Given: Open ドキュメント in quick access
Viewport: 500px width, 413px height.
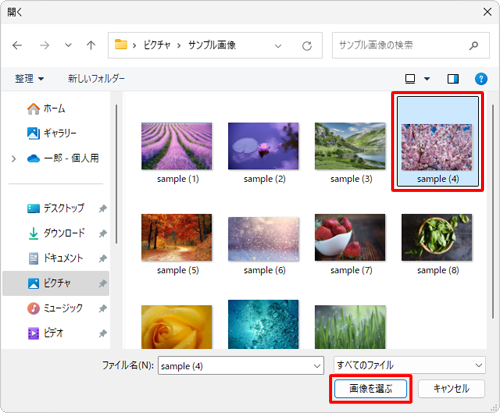Looking at the screenshot, I should pyautogui.click(x=55, y=258).
